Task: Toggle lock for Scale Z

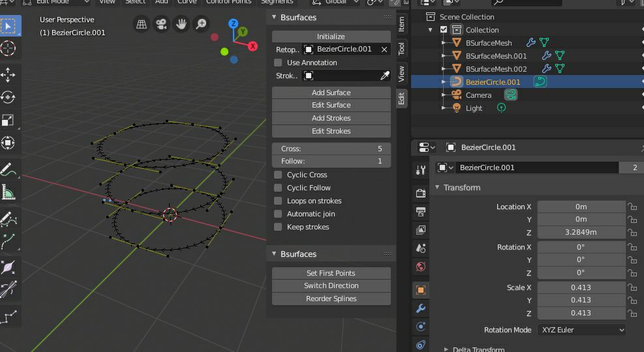Action: [632, 313]
